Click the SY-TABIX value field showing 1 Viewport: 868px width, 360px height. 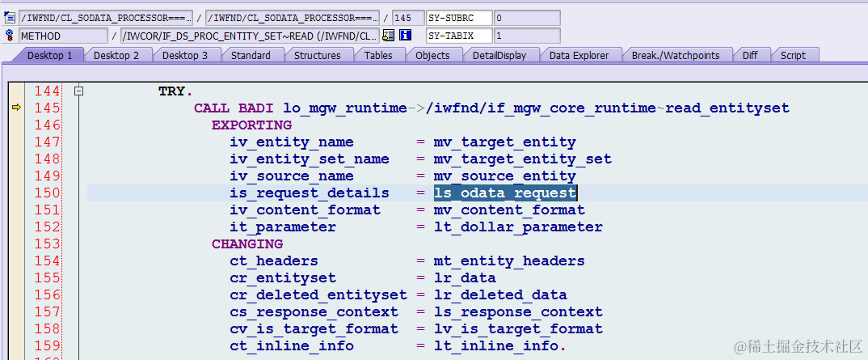tap(527, 36)
